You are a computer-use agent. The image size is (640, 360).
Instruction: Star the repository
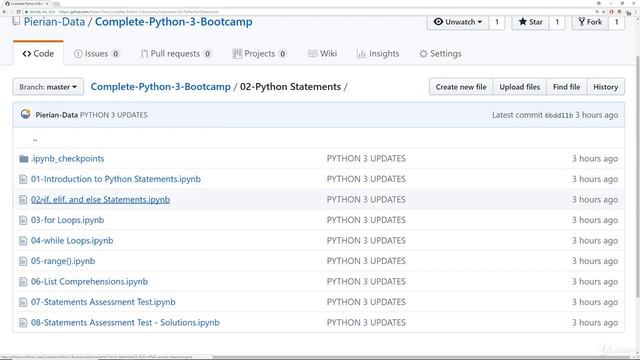[530, 22]
